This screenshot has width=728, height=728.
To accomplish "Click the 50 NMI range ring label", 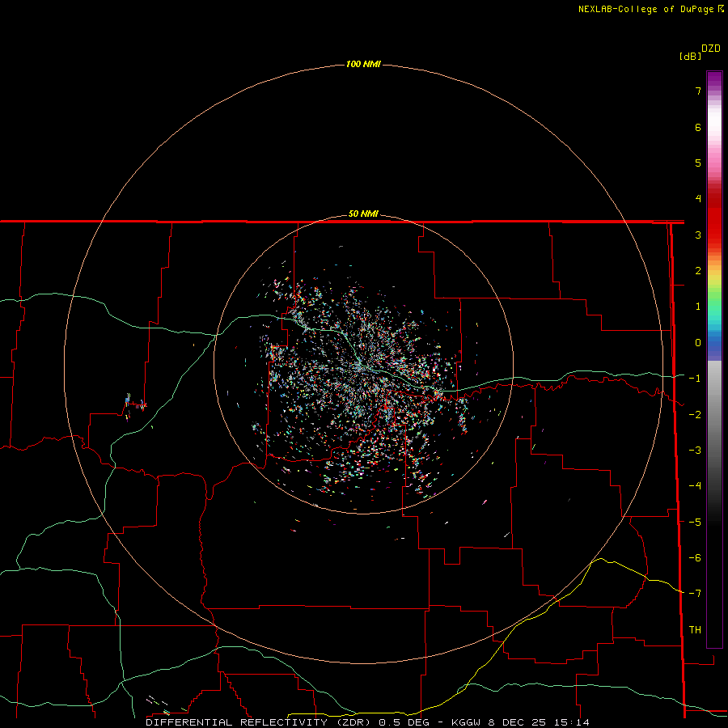I will pyautogui.click(x=363, y=214).
